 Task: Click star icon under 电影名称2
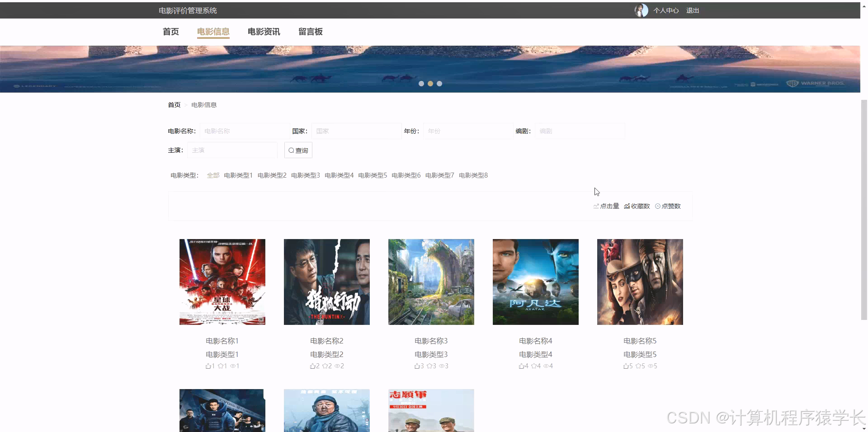click(x=325, y=366)
